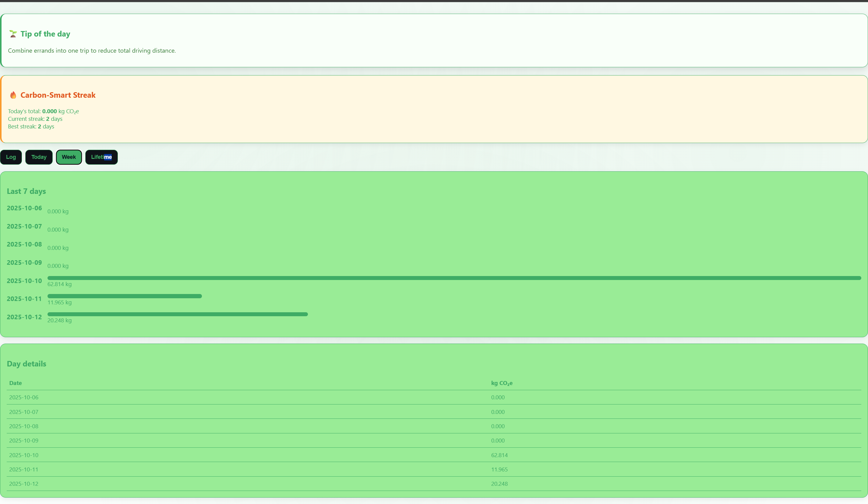Viewport: 868px width, 504px height.
Task: Click the seedling icon beside Tip of the day
Action: (x=13, y=34)
